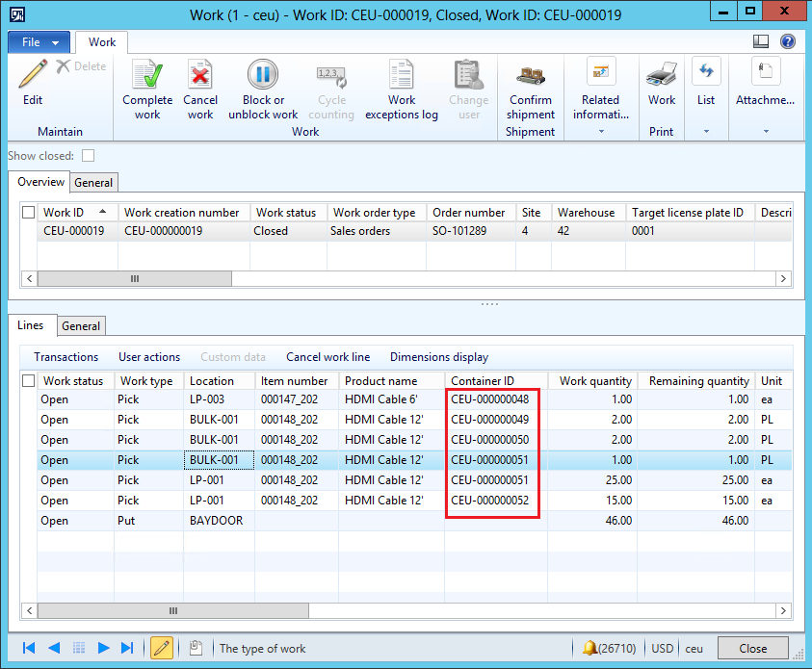Viewport: 812px width, 669px height.
Task: Click Block or unblock work icon
Action: point(263,75)
